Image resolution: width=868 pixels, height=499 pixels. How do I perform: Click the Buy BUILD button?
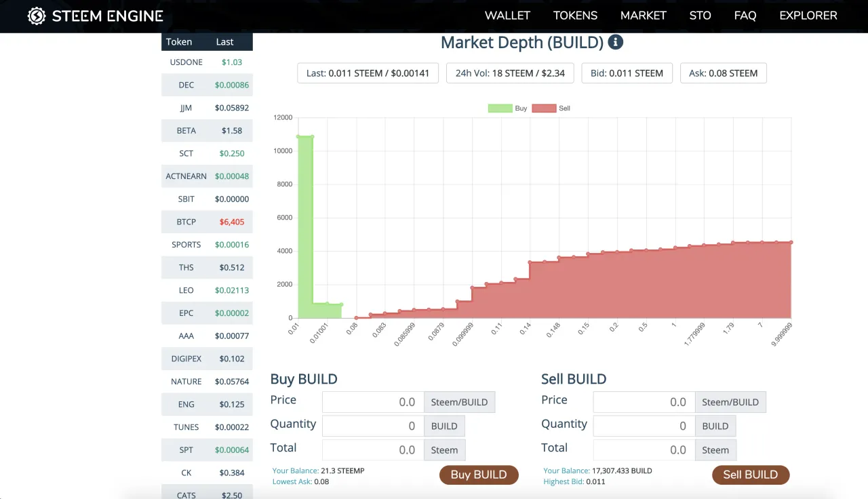pyautogui.click(x=479, y=475)
